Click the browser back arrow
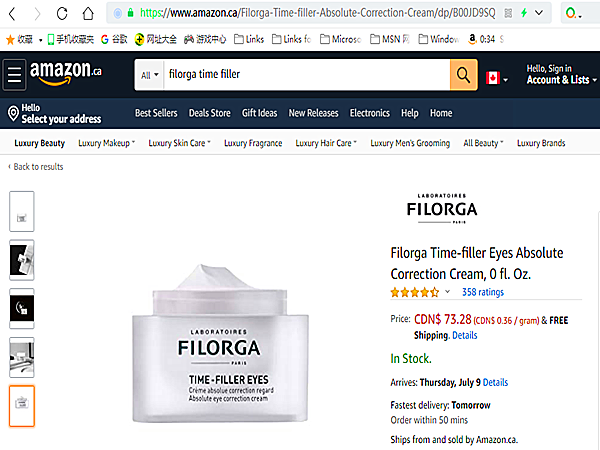 pos(12,14)
